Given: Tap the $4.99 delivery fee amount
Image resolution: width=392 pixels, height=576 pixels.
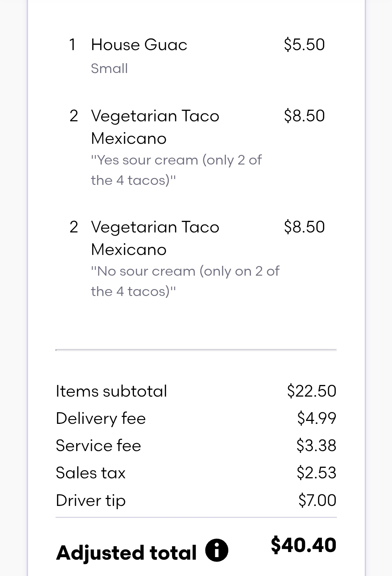Looking at the screenshot, I should pos(317,418).
